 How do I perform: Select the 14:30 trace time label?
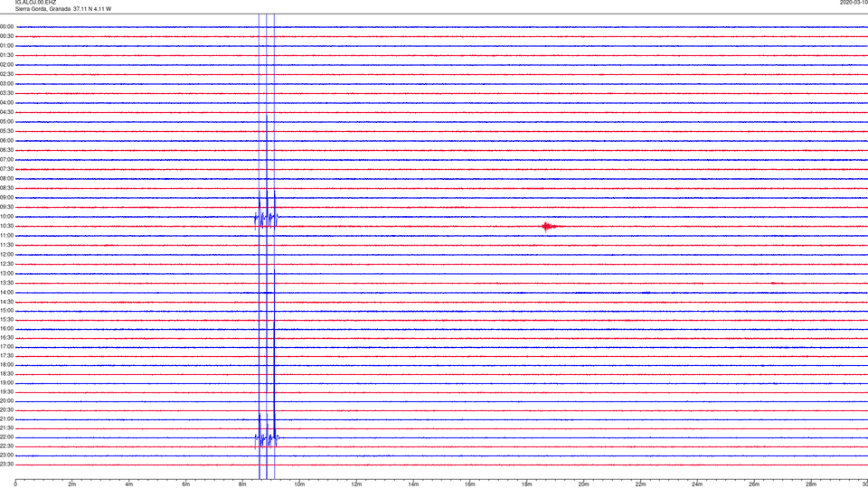point(6,302)
